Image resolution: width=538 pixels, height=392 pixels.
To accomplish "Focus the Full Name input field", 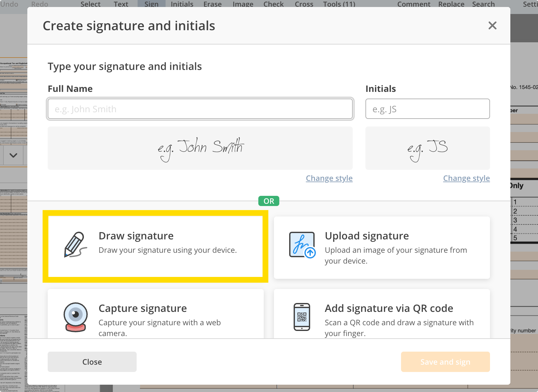I will 200,109.
